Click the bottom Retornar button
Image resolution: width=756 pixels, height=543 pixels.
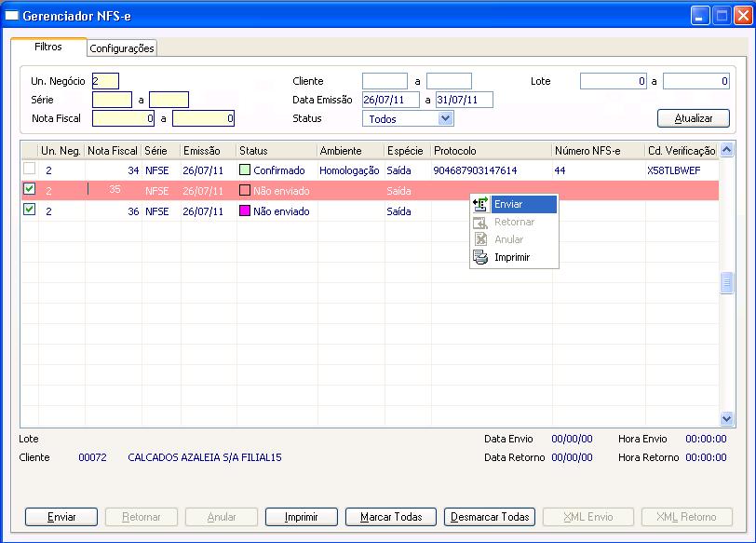142,517
